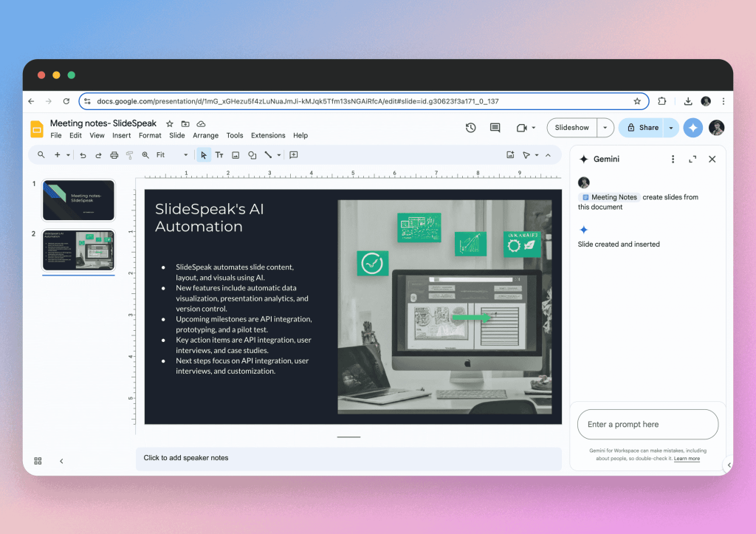Toggle the Gemini side panel button

pyautogui.click(x=693, y=128)
